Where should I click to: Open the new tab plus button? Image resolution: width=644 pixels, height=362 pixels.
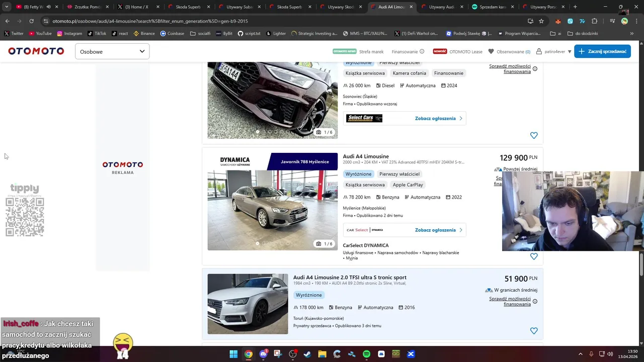(x=575, y=7)
